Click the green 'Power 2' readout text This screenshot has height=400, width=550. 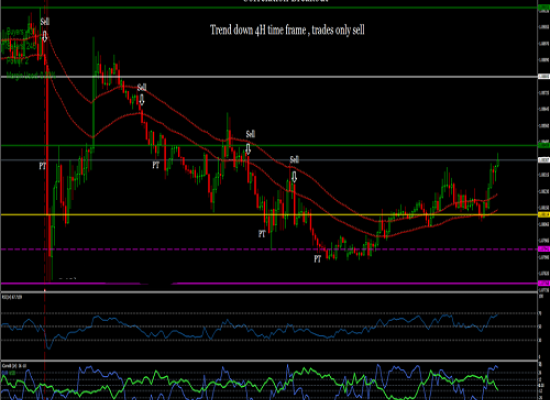(x=17, y=61)
